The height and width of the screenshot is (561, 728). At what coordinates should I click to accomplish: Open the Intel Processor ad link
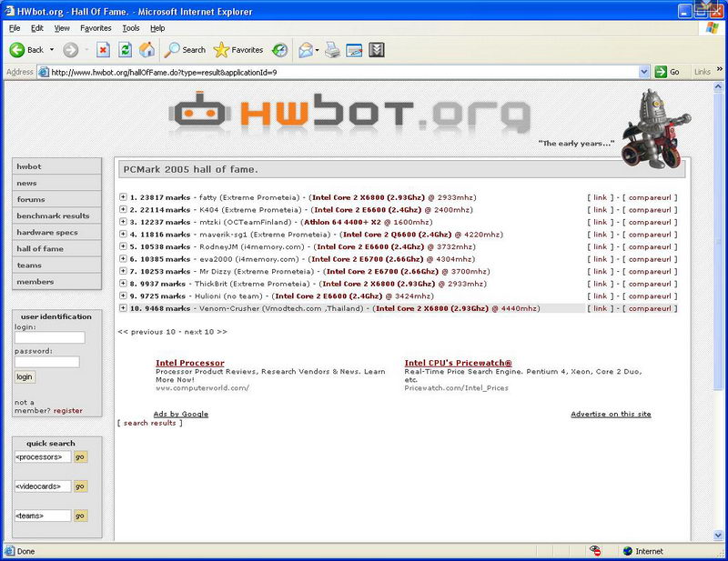(190, 363)
